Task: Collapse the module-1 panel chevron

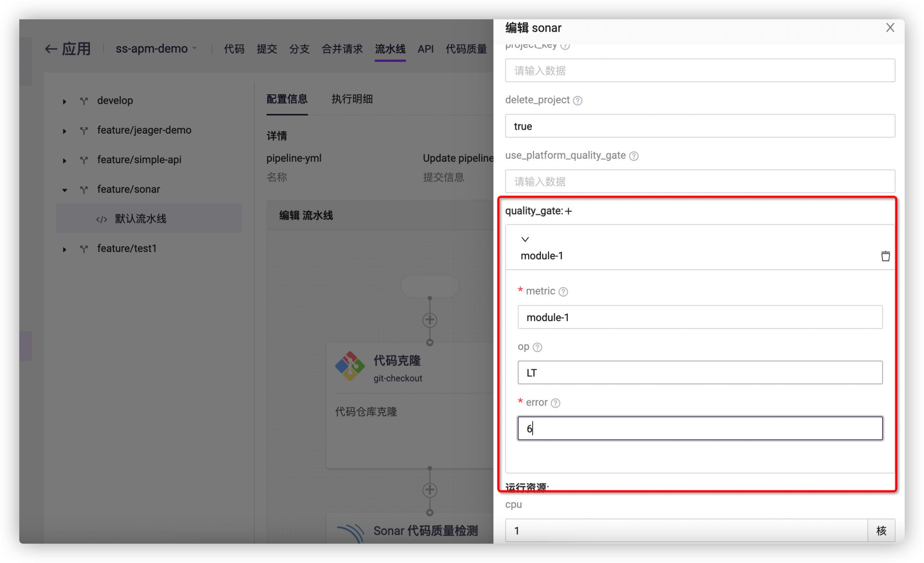Action: tap(525, 239)
